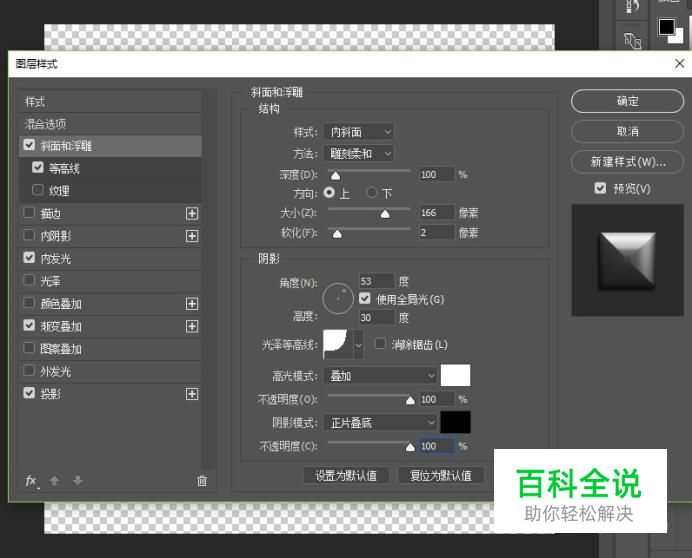Uncheck the 渐变叠加 checkbox
The height and width of the screenshot is (558, 692).
click(x=29, y=325)
